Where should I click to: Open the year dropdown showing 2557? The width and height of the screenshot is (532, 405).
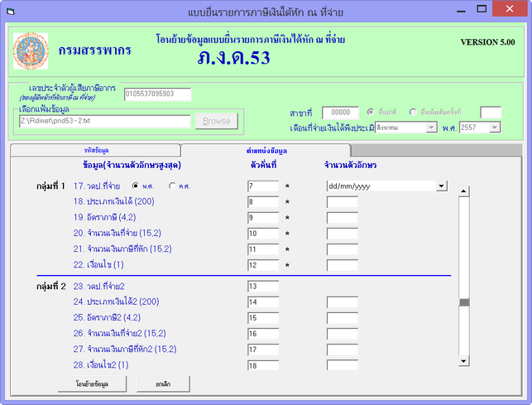495,128
